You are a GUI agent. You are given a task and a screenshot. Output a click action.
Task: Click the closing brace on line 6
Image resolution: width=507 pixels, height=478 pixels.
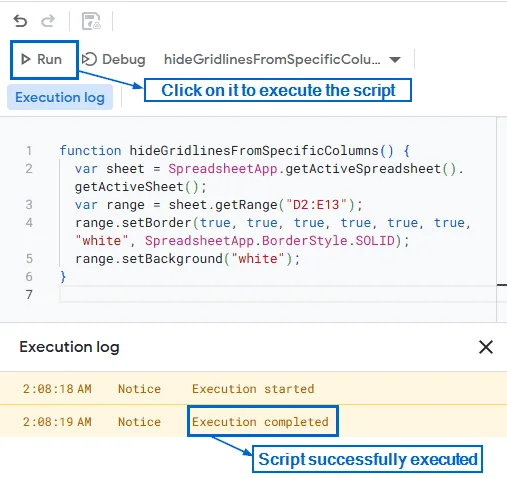click(63, 277)
